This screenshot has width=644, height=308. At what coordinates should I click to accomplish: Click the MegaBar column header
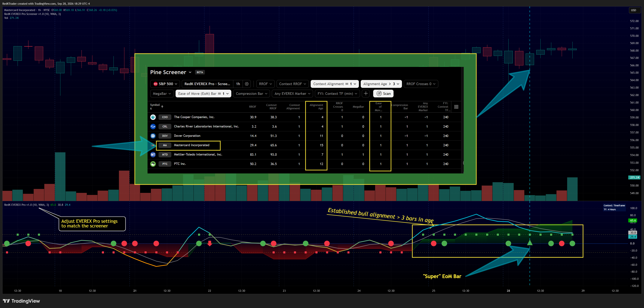(x=358, y=107)
